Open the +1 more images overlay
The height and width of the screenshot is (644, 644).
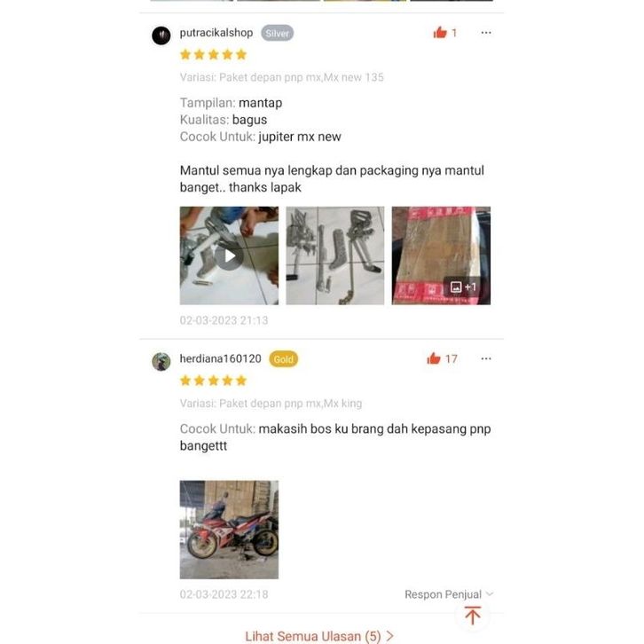[x=463, y=287]
